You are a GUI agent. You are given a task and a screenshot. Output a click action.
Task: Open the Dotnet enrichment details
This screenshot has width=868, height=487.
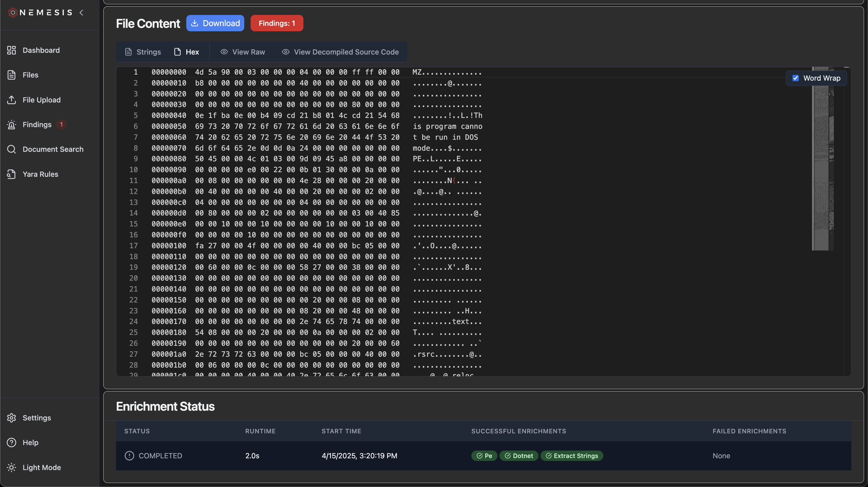(519, 456)
